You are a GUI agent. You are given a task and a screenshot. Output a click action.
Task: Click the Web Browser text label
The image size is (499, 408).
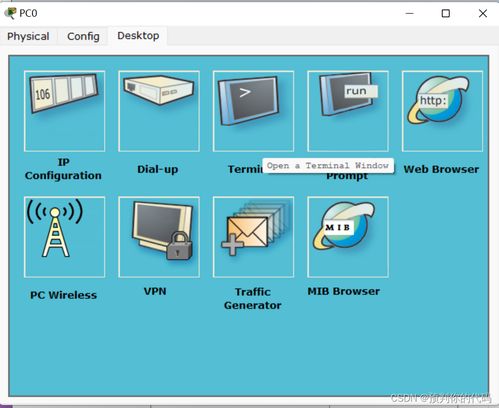coord(441,169)
